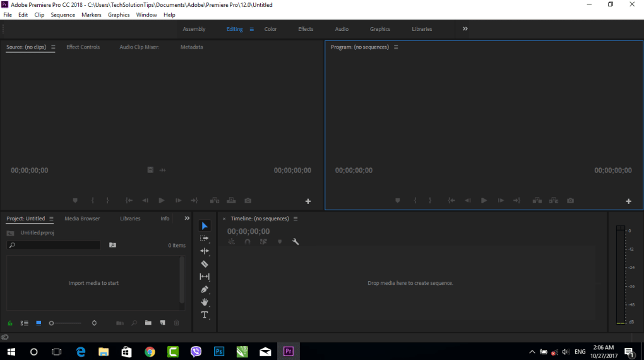The image size is (644, 360).
Task: Open Project panel menu icon
Action: point(51,219)
